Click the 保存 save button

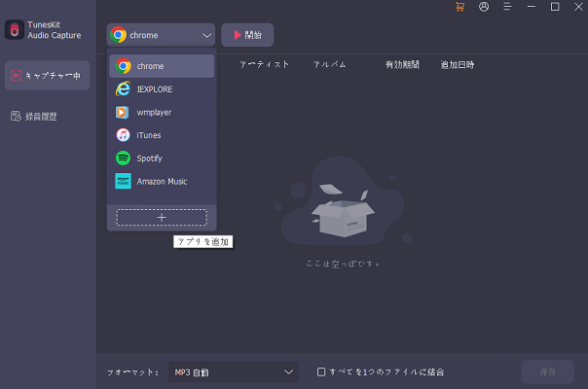point(548,371)
